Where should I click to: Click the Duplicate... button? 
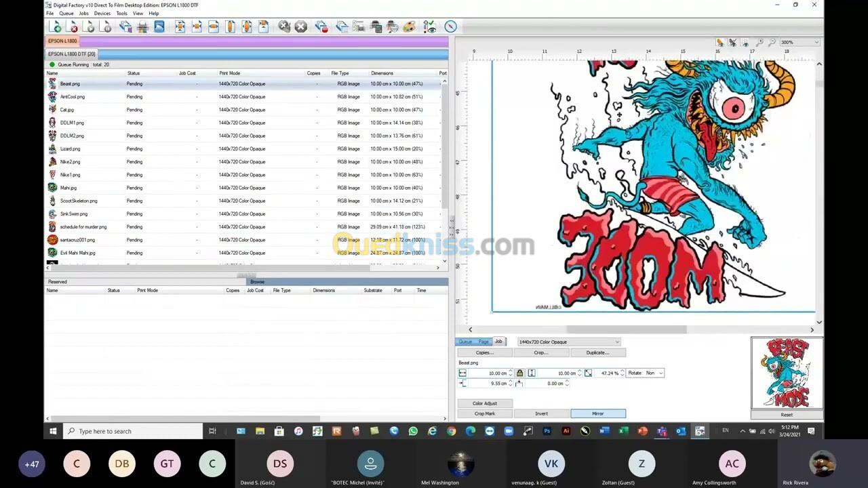point(597,352)
